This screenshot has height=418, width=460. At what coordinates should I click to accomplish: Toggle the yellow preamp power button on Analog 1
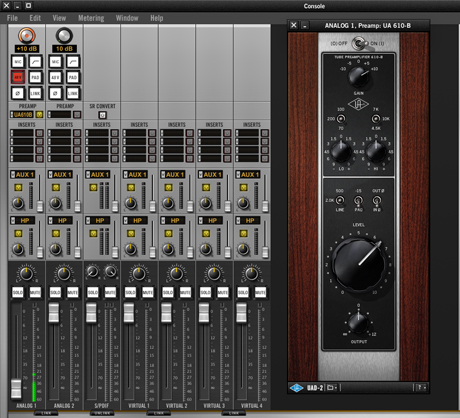point(40,115)
